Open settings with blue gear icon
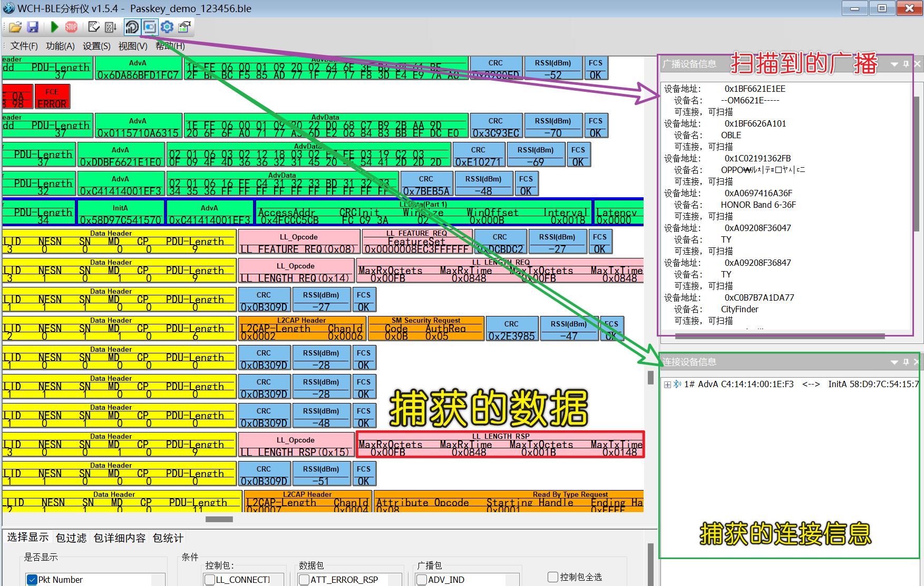The image size is (924, 586). (167, 27)
